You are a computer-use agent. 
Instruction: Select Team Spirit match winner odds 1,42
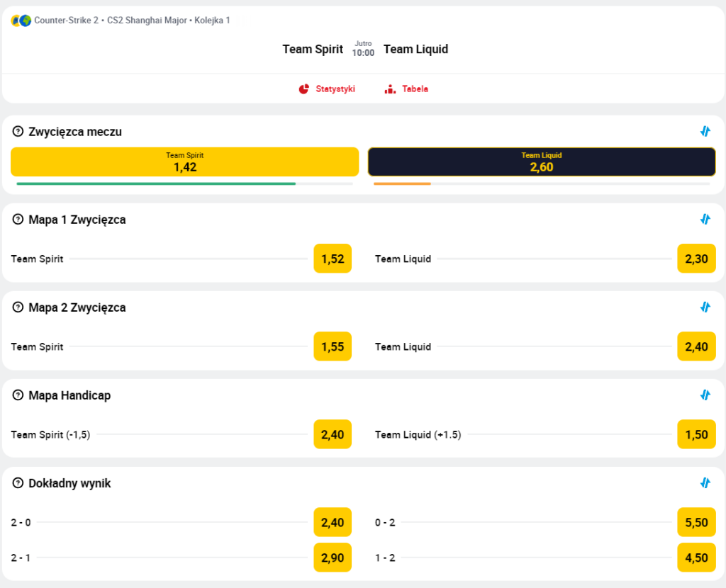click(x=184, y=162)
